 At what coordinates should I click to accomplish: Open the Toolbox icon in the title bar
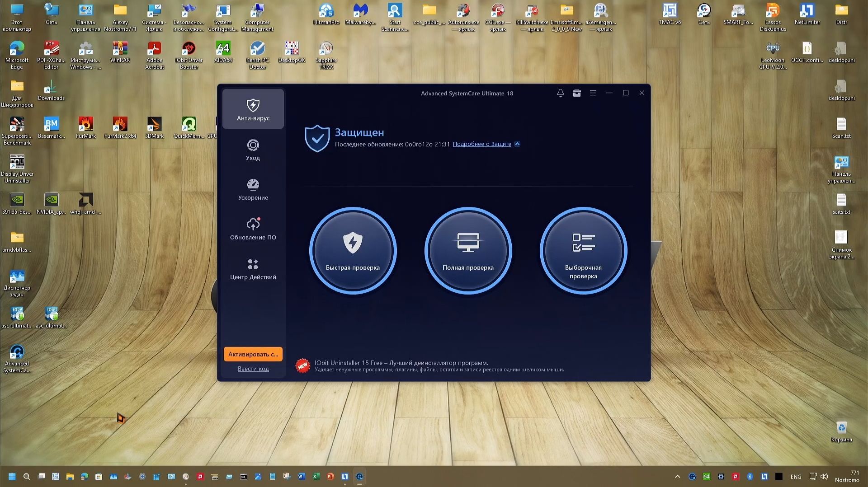(577, 93)
